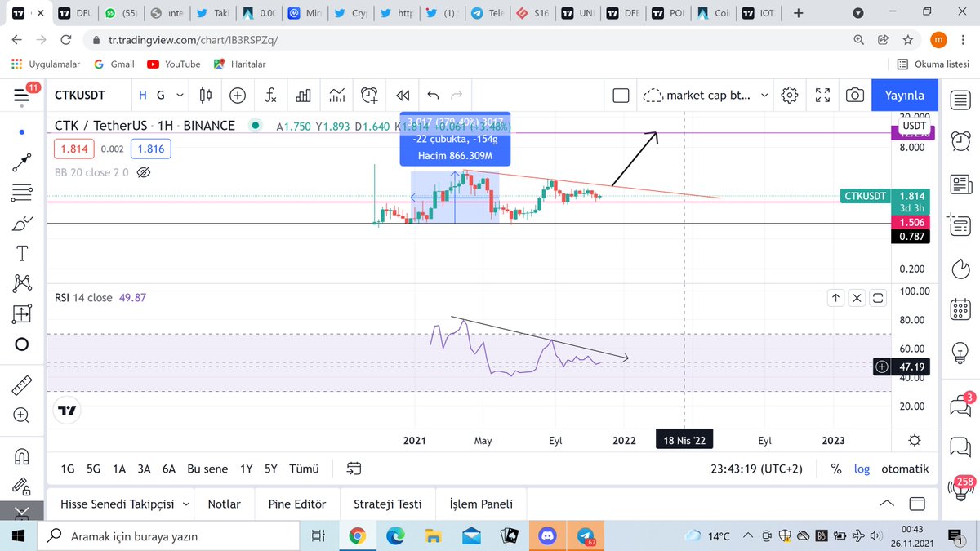The image size is (980, 551).
Task: Open the compare or add symbol button
Action: (238, 96)
